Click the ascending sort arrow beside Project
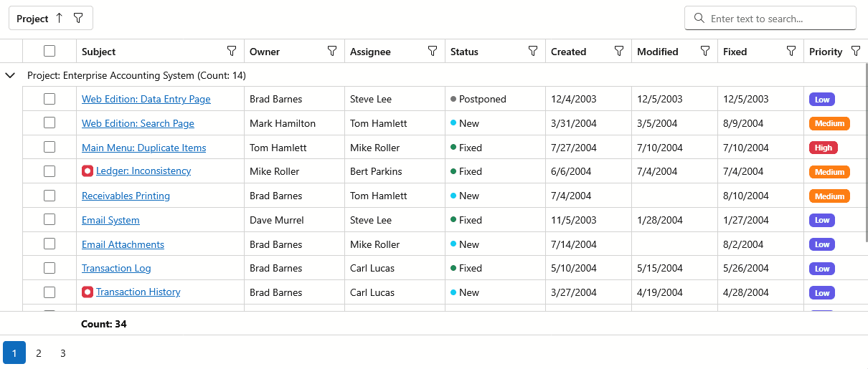 click(x=60, y=19)
